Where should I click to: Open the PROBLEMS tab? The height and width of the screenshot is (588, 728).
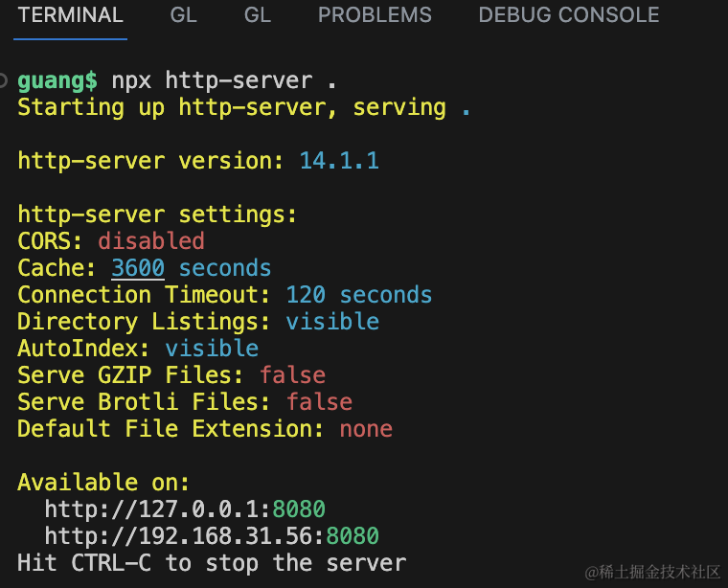(375, 15)
